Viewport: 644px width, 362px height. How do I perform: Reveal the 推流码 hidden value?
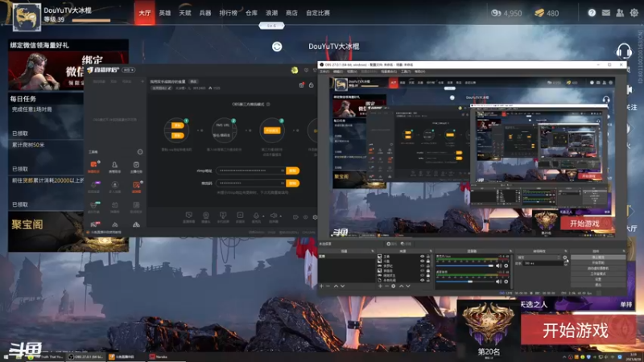click(283, 183)
